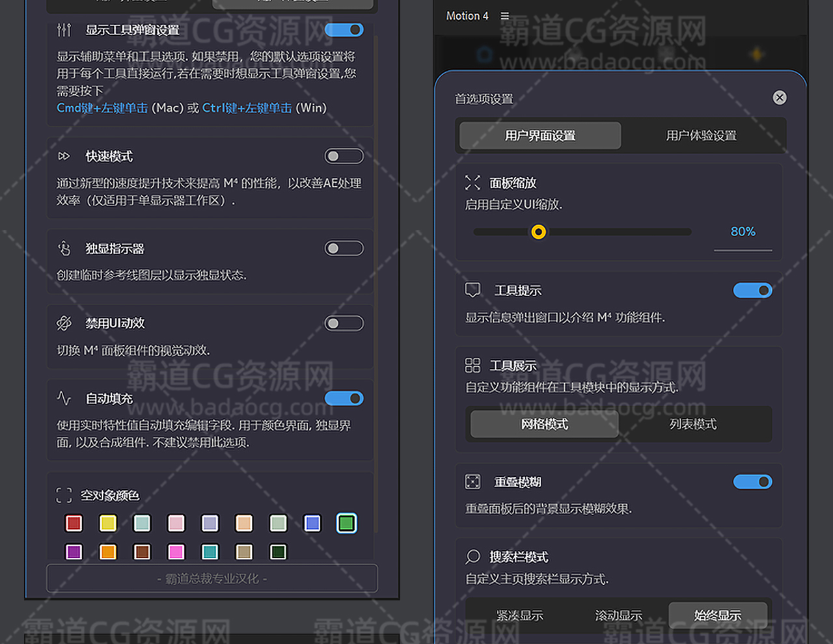Close the 首选项设置 preferences dialog
This screenshot has width=833, height=644.
(780, 98)
